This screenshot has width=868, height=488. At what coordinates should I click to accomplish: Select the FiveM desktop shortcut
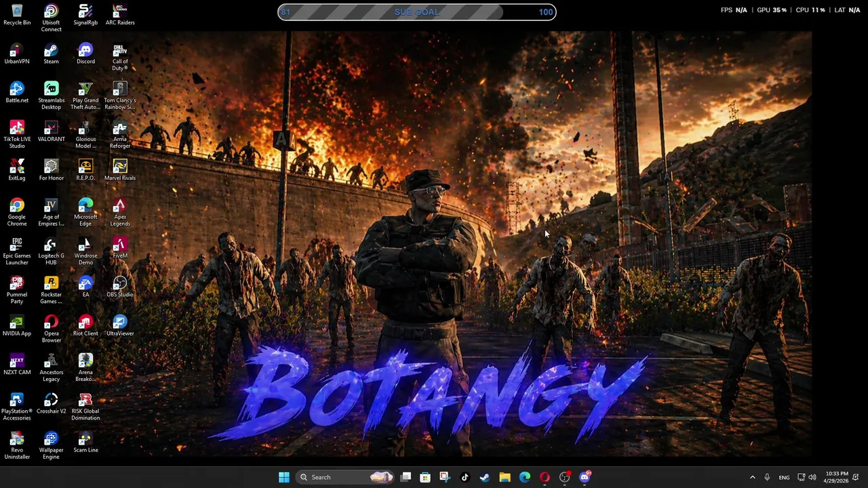[x=120, y=248]
